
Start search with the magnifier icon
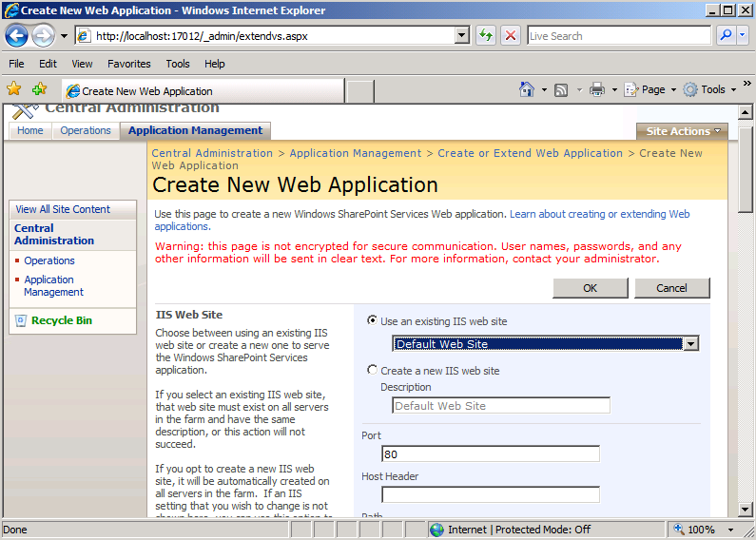[x=726, y=36]
